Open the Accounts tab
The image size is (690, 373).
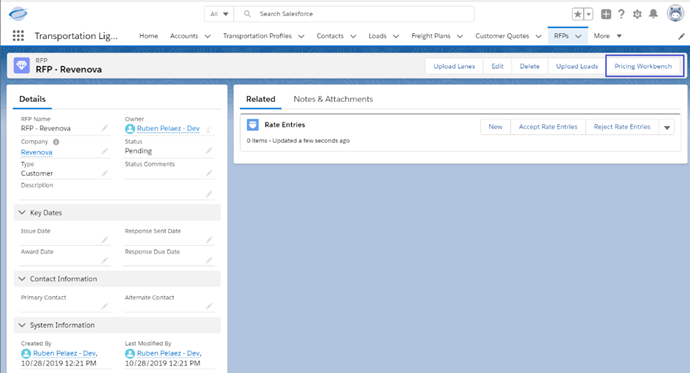click(184, 36)
